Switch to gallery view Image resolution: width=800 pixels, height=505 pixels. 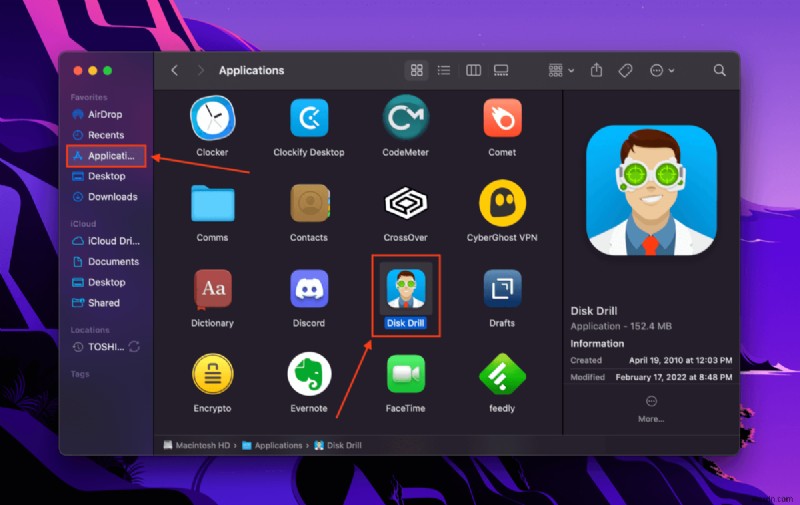[x=501, y=70]
